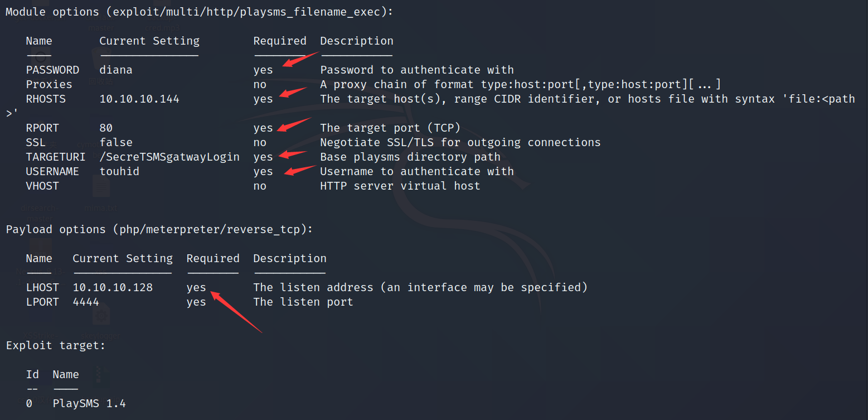
Task: Select the LPORT value 4444
Action: point(86,302)
